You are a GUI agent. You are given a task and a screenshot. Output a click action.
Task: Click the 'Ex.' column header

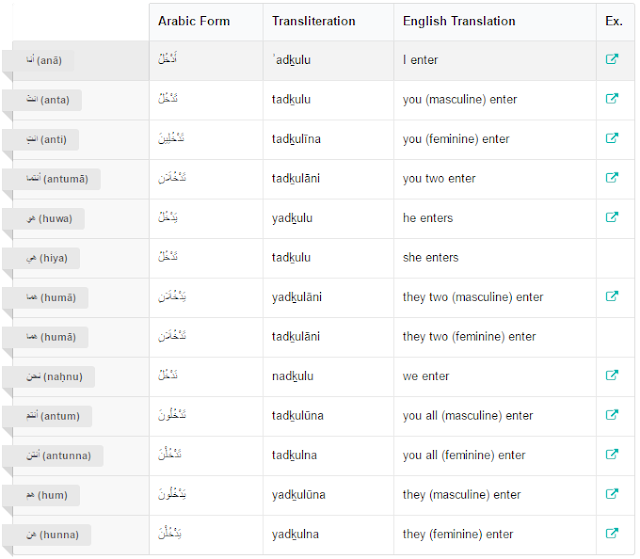tap(614, 21)
